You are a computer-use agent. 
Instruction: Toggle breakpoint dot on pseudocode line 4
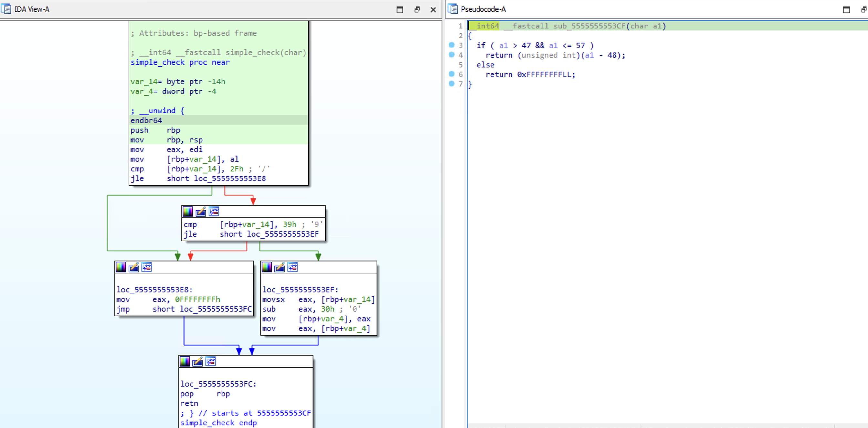[x=452, y=55]
